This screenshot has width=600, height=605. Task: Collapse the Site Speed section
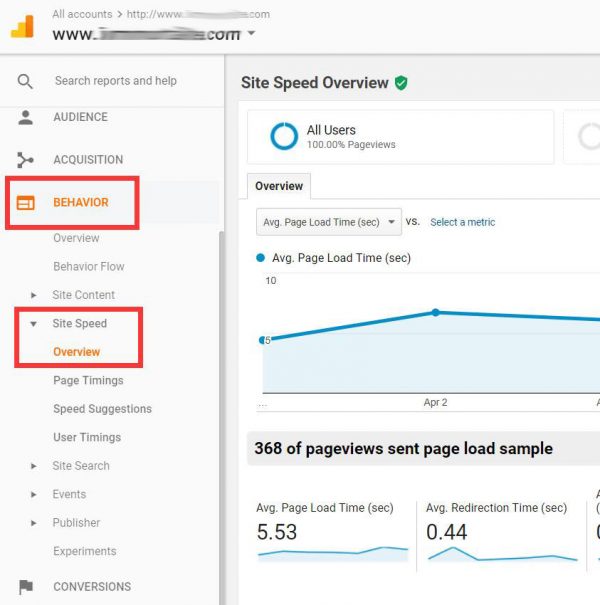point(34,324)
